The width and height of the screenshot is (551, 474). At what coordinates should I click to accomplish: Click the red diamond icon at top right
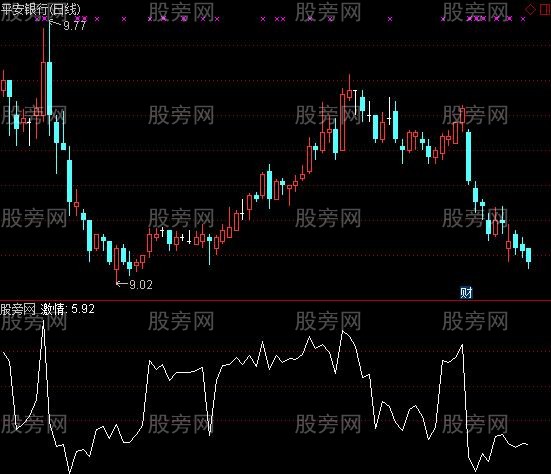(x=530, y=9)
